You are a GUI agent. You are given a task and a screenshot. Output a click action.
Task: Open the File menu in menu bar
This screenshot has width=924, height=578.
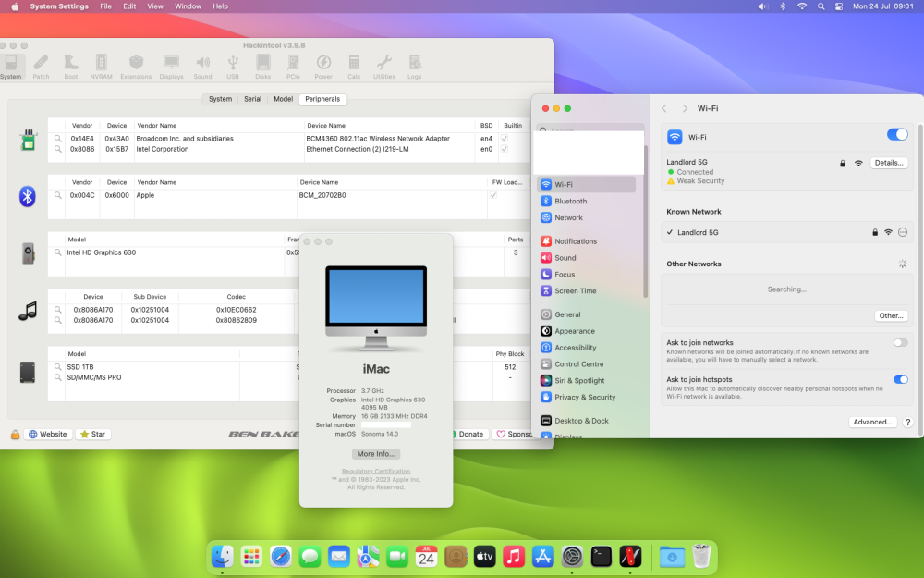(105, 6)
